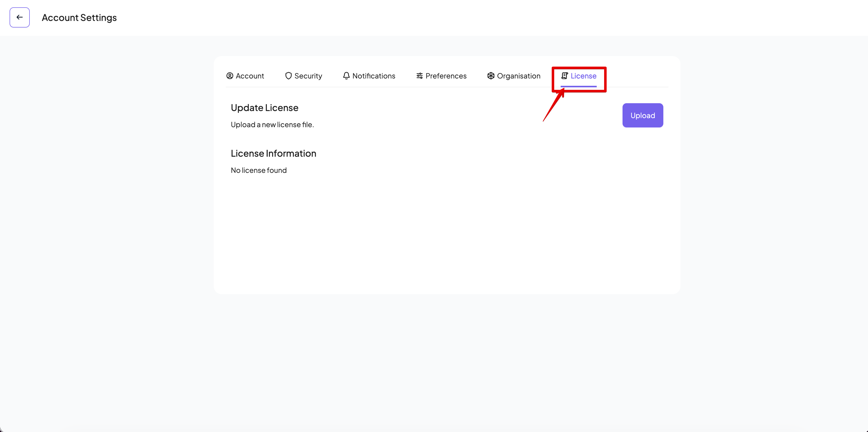Viewport: 868px width, 432px height.
Task: Click the Upload button to add a license
Action: coord(642,115)
